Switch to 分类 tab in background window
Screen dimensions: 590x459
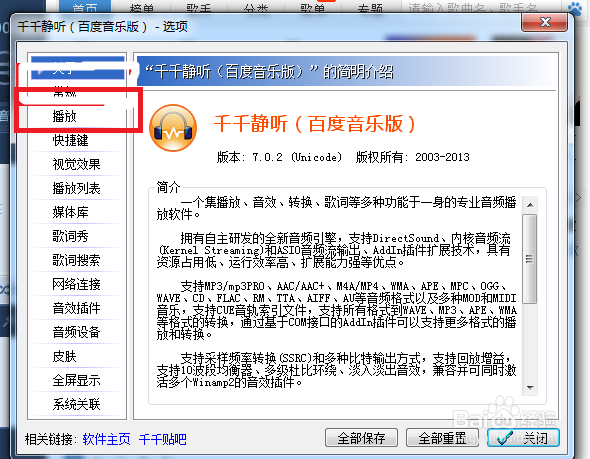point(256,7)
